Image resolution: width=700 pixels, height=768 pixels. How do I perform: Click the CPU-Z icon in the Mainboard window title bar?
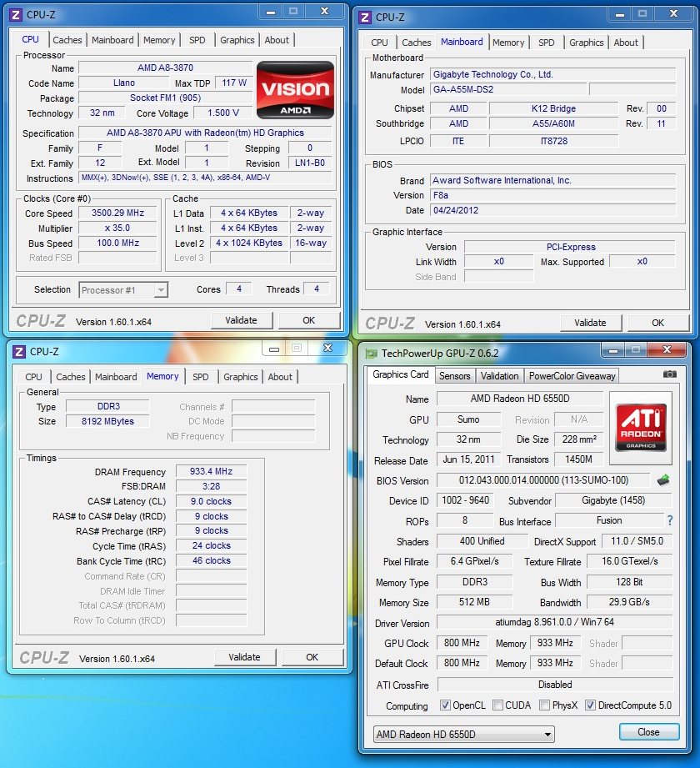(365, 17)
